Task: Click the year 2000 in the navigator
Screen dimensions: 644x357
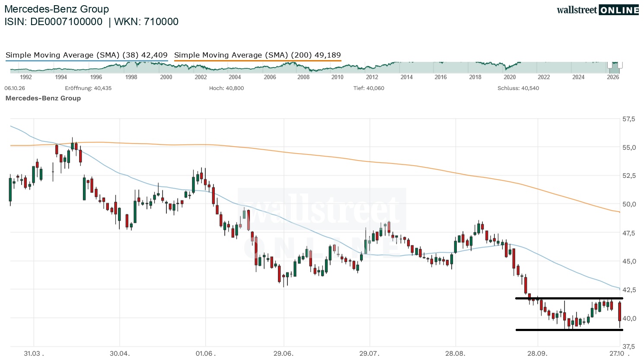Action: [166, 77]
